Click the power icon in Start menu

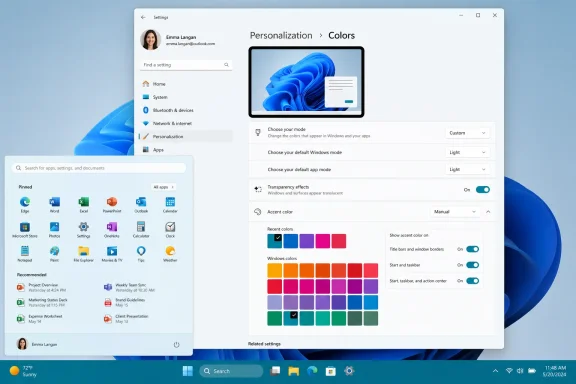(176, 344)
